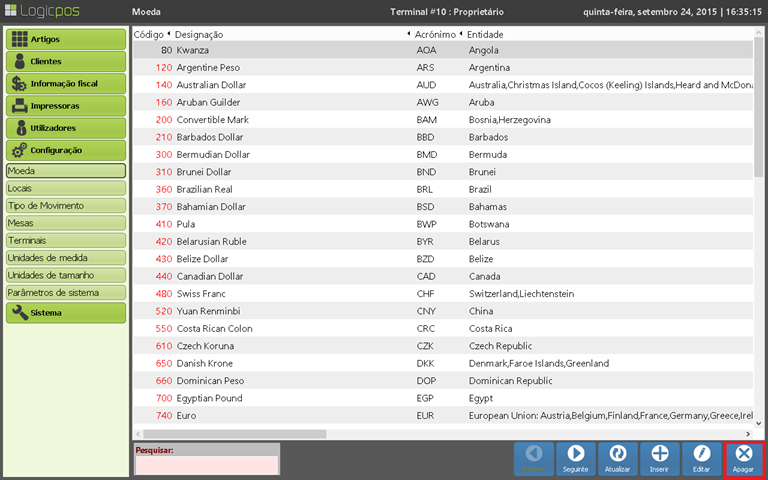Click the Apagar delete icon button
768x480 pixels.
click(743, 458)
